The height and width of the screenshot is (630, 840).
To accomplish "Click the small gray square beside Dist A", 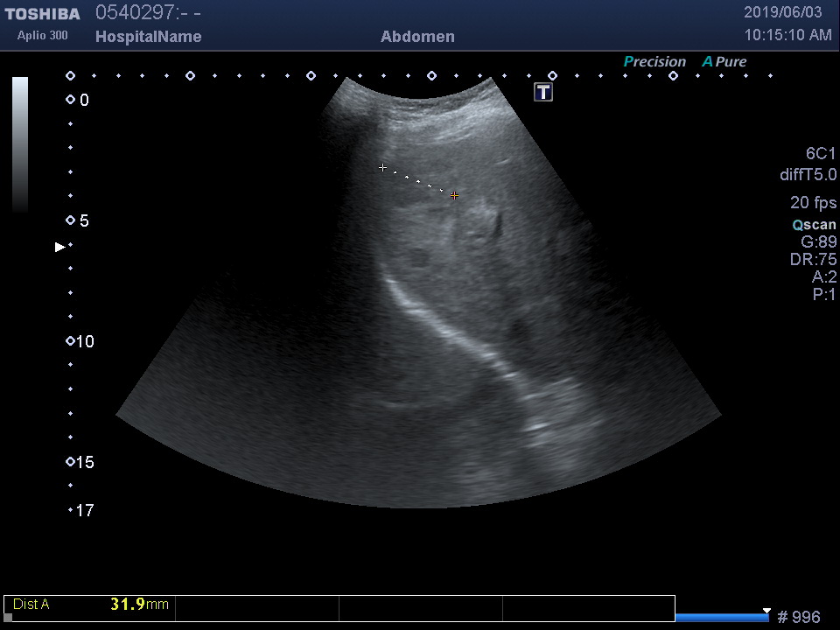I will [9, 617].
